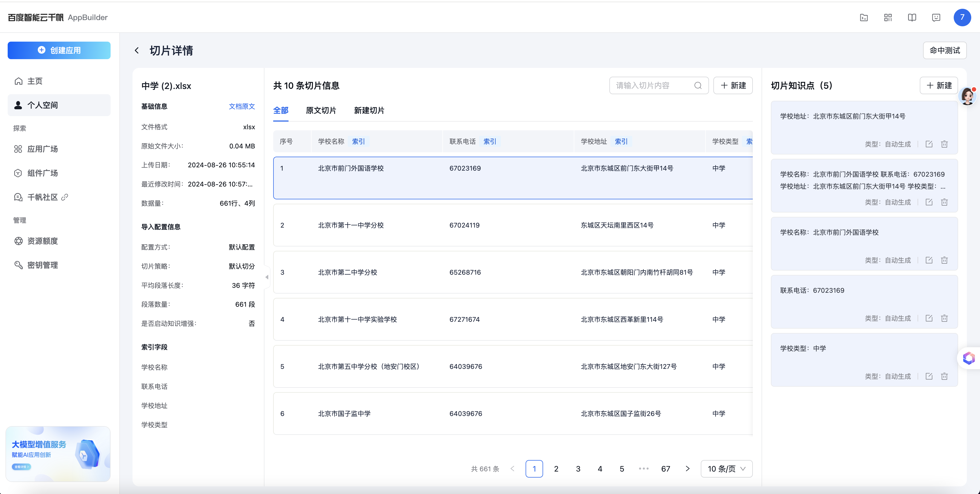Open 应用广场 in the sidebar
This screenshot has height=494, width=980.
coord(59,149)
